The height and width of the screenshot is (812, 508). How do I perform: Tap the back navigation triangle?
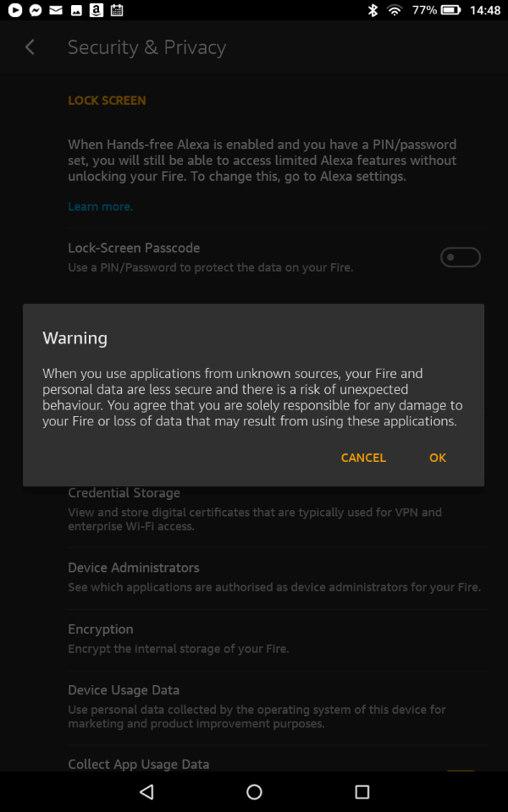(146, 792)
